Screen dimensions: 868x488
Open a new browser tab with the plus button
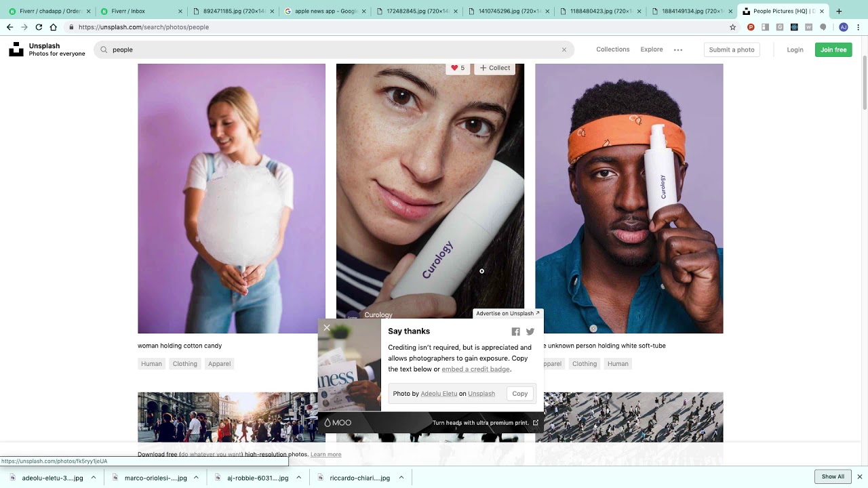coord(839,11)
